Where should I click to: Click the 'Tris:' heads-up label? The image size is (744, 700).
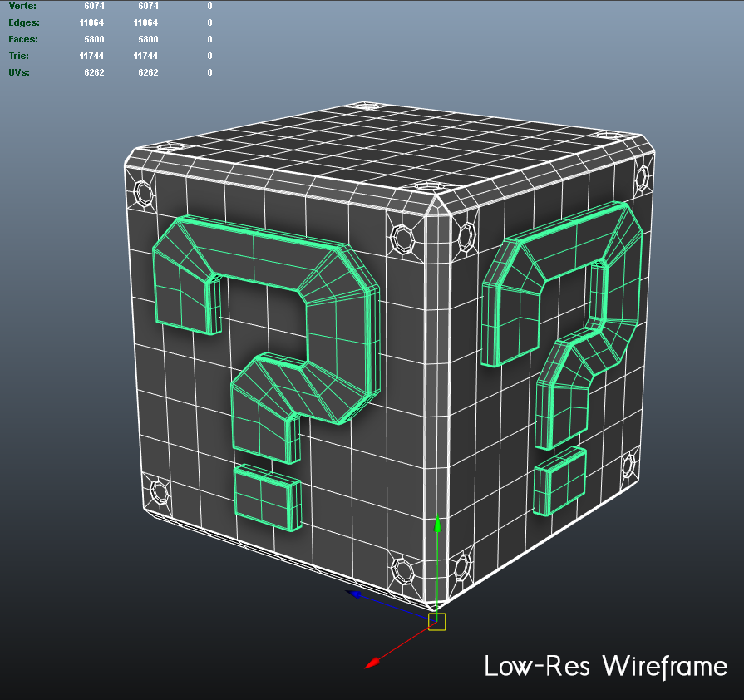[19, 56]
